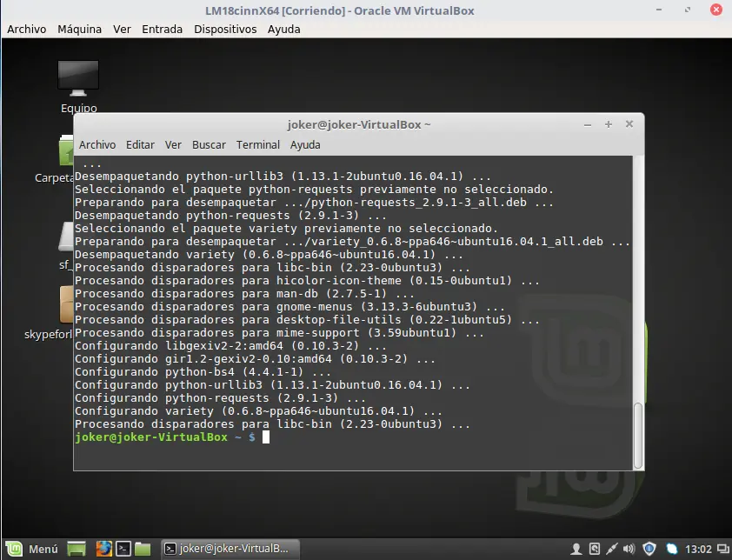Click the green prompt 'joker@joker-VirtualBox'
Screen dimensions: 732x560
click(150, 437)
